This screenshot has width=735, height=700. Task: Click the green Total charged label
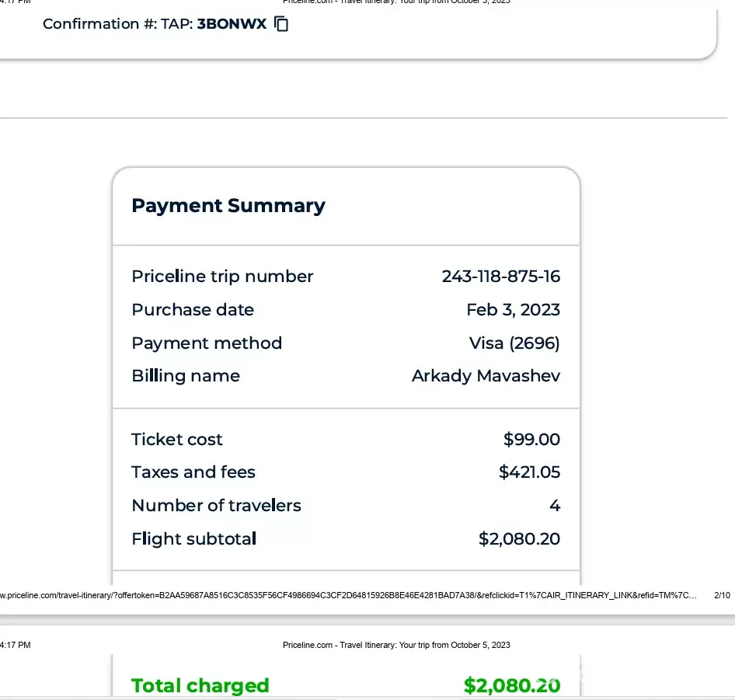[x=200, y=685]
